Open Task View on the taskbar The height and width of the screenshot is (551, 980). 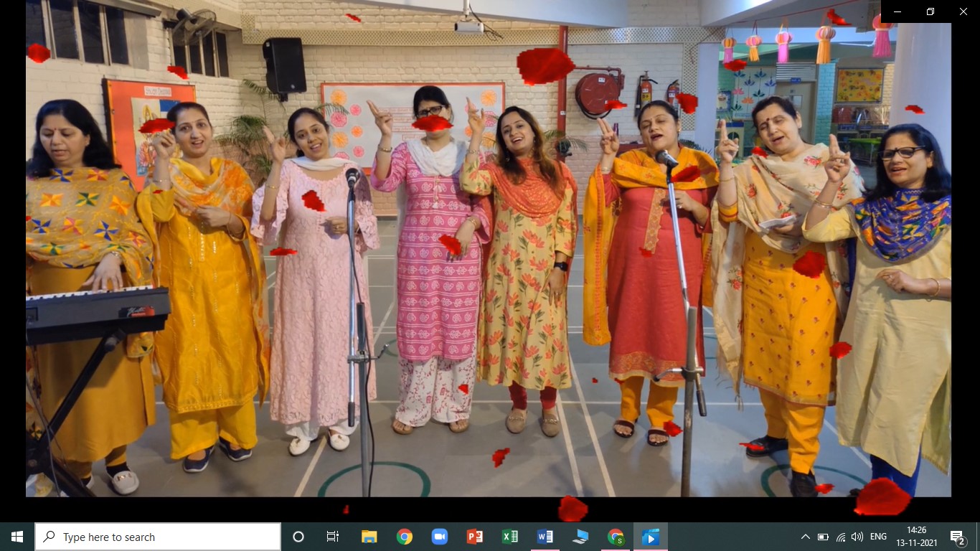pos(333,537)
